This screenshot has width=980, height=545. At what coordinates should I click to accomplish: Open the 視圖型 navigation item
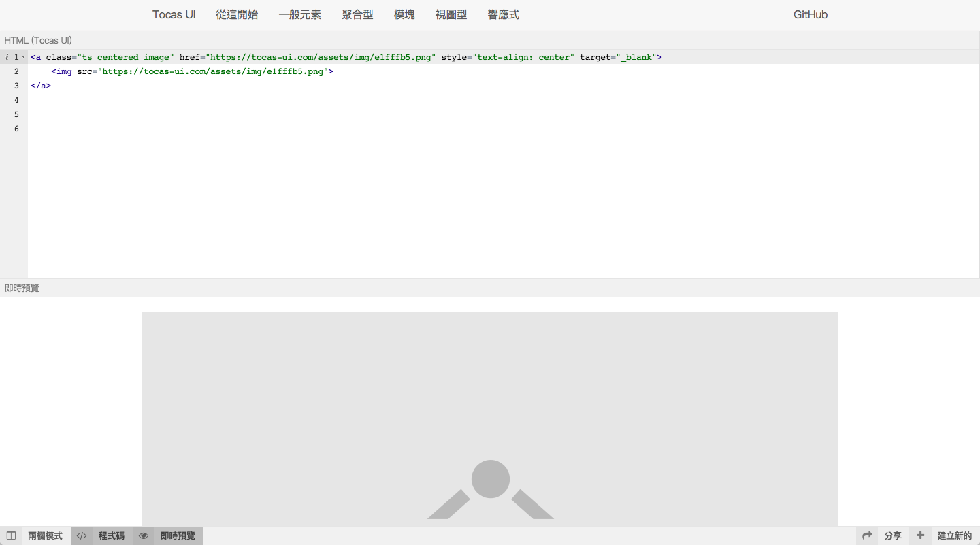pos(451,14)
